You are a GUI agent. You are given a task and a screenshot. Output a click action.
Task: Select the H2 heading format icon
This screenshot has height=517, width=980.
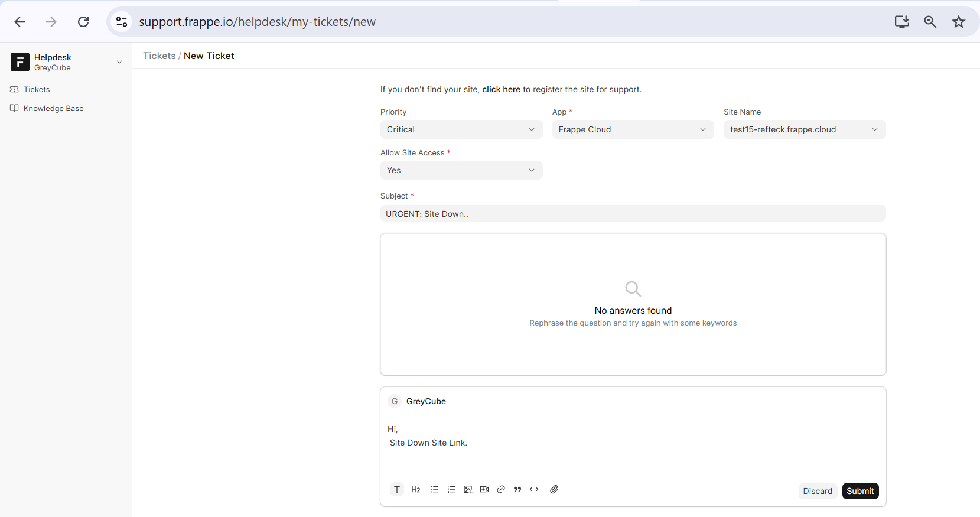(416, 489)
